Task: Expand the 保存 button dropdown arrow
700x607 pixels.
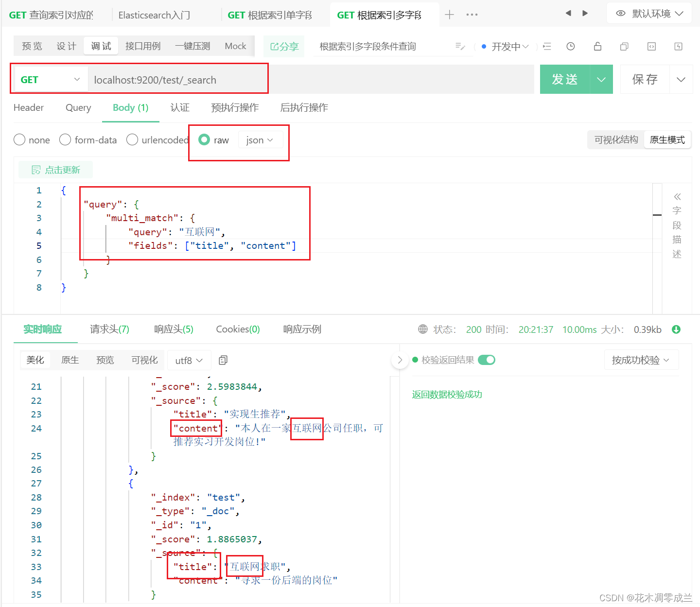Action: click(x=681, y=80)
